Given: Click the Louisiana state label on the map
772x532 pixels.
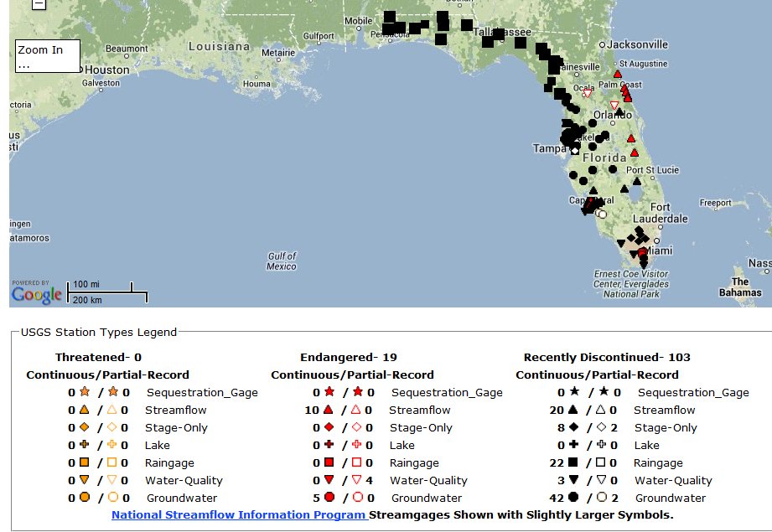Looking at the screenshot, I should coord(219,46).
